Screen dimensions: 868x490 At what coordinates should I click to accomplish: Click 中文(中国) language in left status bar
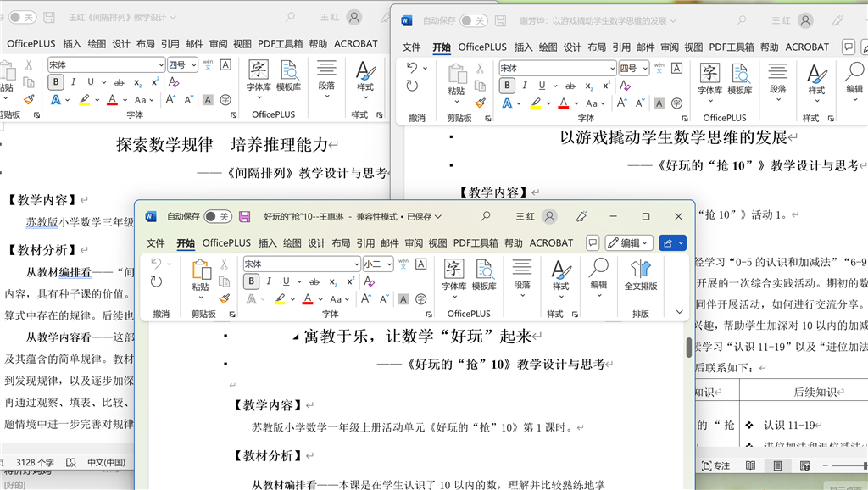click(106, 462)
